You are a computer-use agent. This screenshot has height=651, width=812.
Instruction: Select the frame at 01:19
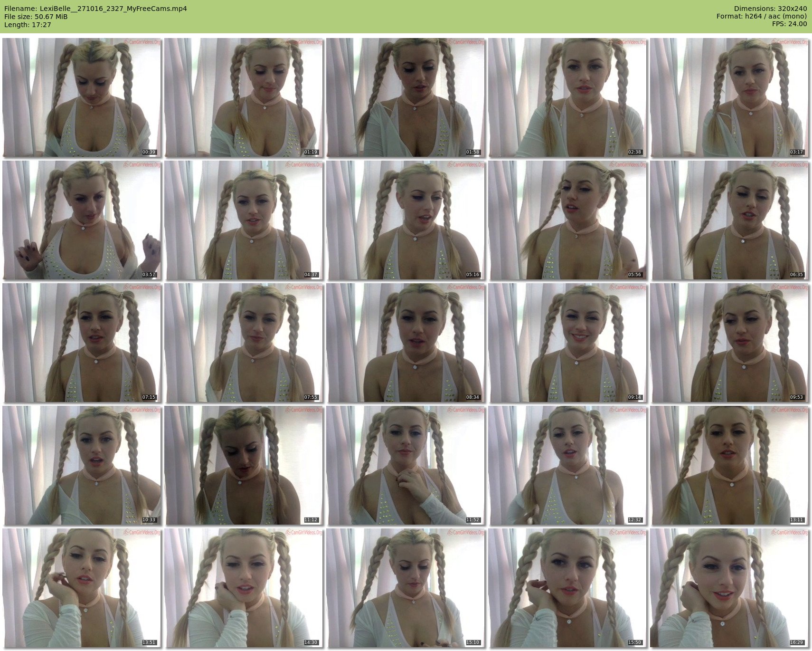click(x=244, y=97)
